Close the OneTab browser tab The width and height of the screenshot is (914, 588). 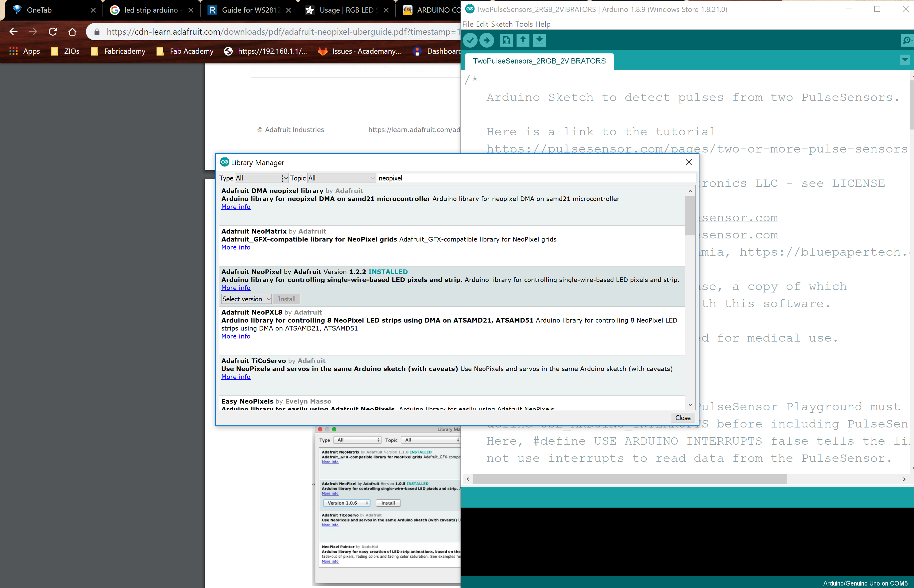click(93, 10)
